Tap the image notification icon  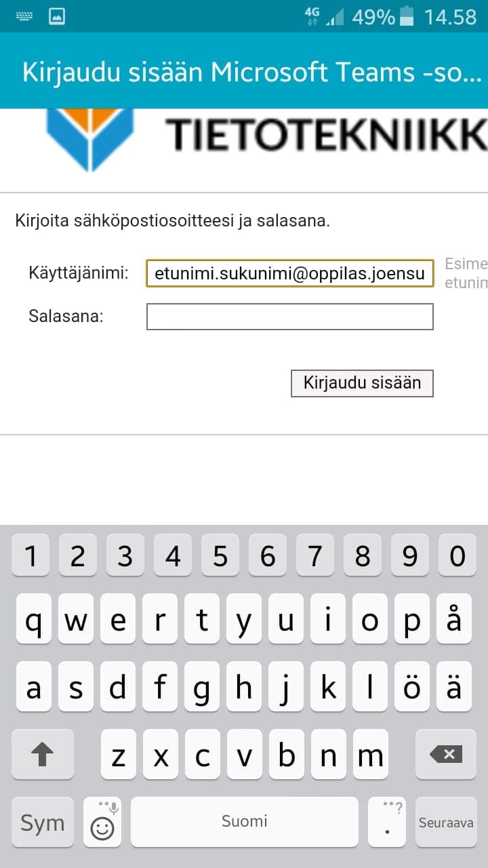point(57,16)
